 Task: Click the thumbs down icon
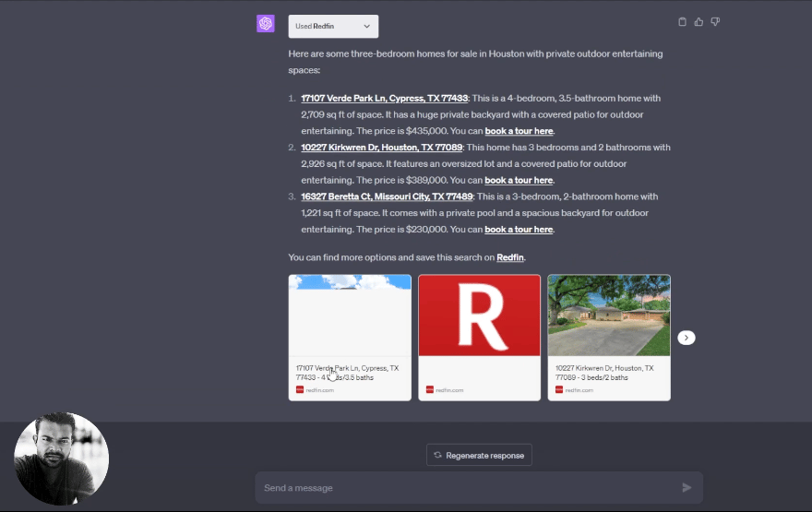(715, 22)
